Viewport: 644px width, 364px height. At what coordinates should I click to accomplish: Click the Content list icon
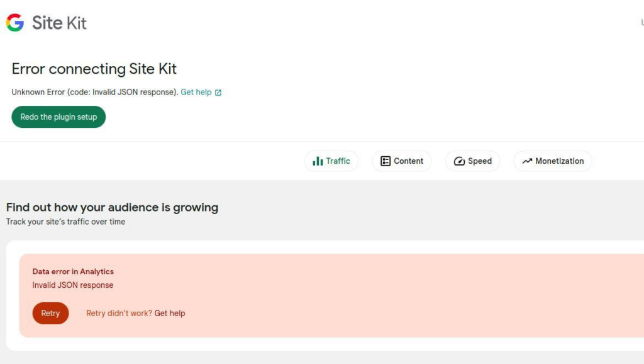point(387,161)
